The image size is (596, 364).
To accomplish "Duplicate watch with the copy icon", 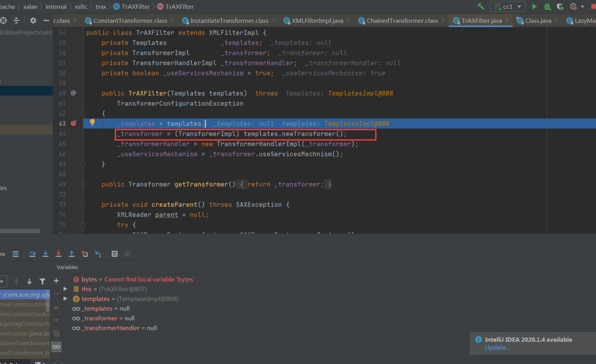I will point(56,333).
